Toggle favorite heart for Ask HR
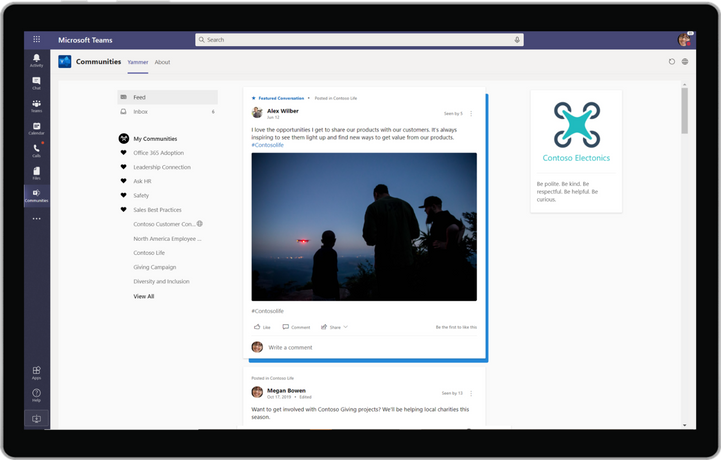The height and width of the screenshot is (460, 721). click(123, 181)
